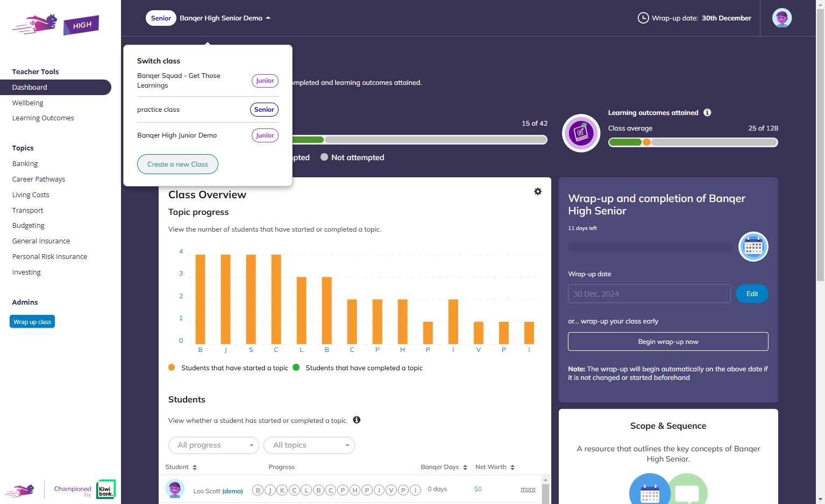Sort by Student column arrows
The height and width of the screenshot is (504, 825).
click(x=195, y=467)
